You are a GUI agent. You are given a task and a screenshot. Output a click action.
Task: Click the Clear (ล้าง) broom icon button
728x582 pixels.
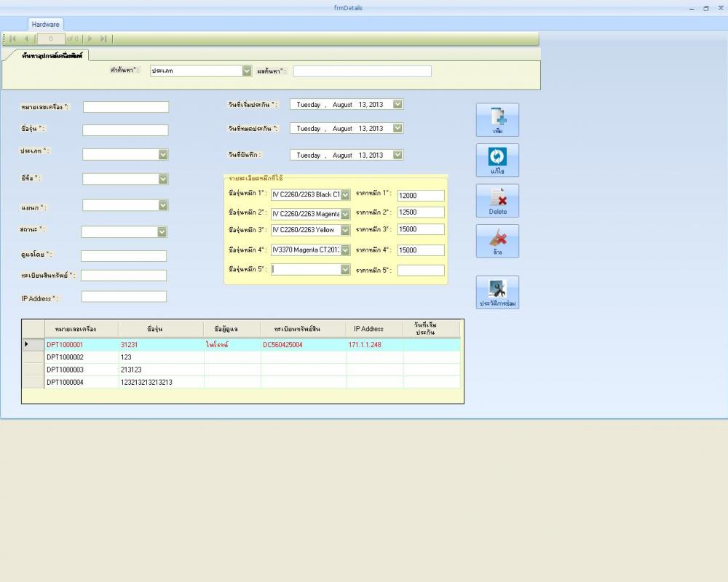point(497,240)
